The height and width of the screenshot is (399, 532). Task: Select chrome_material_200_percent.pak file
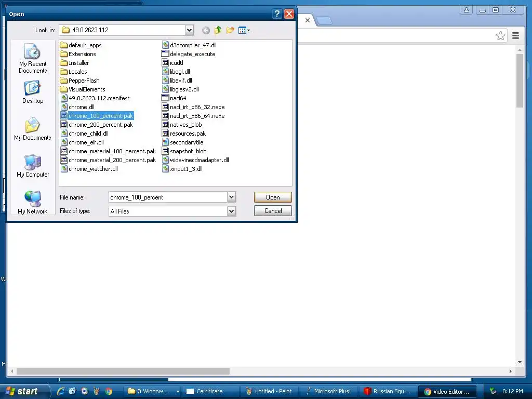pos(108,160)
